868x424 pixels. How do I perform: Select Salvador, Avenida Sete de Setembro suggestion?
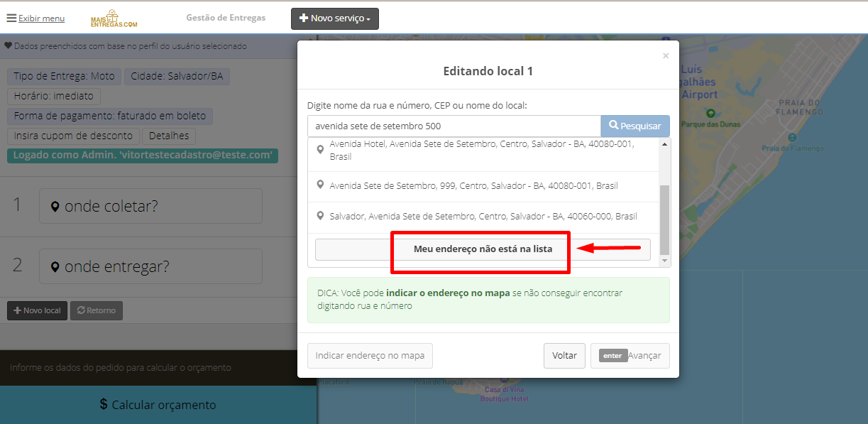[483, 216]
